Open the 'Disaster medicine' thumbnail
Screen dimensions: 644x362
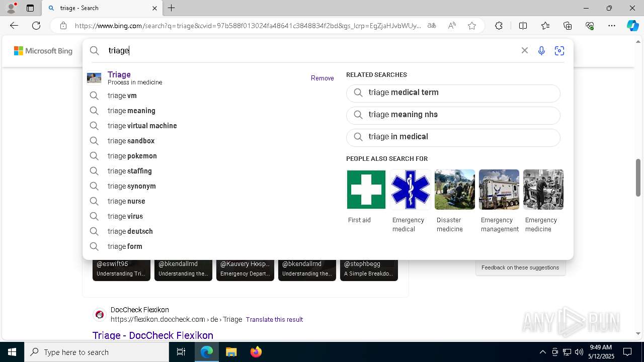tap(455, 190)
